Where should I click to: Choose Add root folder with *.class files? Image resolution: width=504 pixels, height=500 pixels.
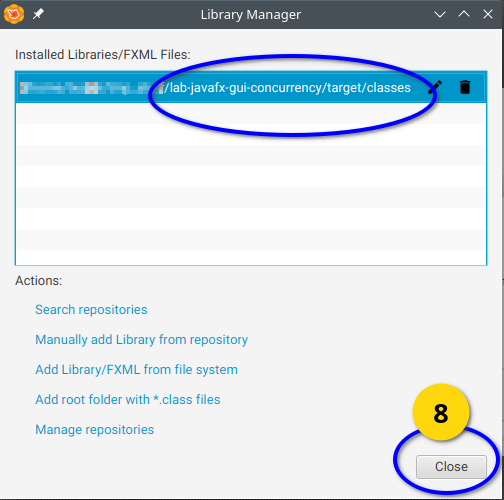pyautogui.click(x=128, y=400)
